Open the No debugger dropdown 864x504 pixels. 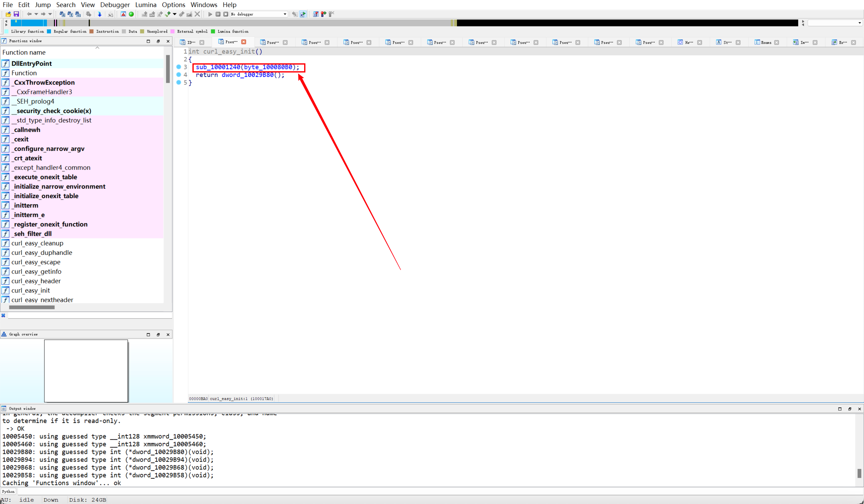tap(285, 14)
